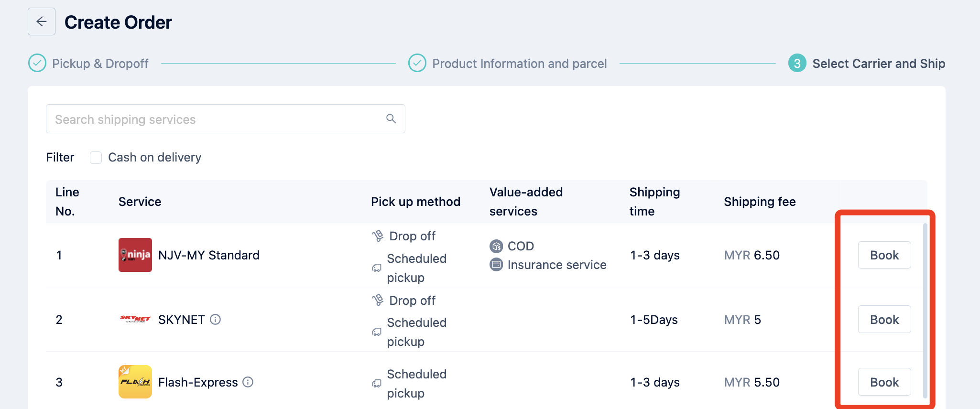
Task: Focus the Search shipping services field
Action: [x=226, y=119]
